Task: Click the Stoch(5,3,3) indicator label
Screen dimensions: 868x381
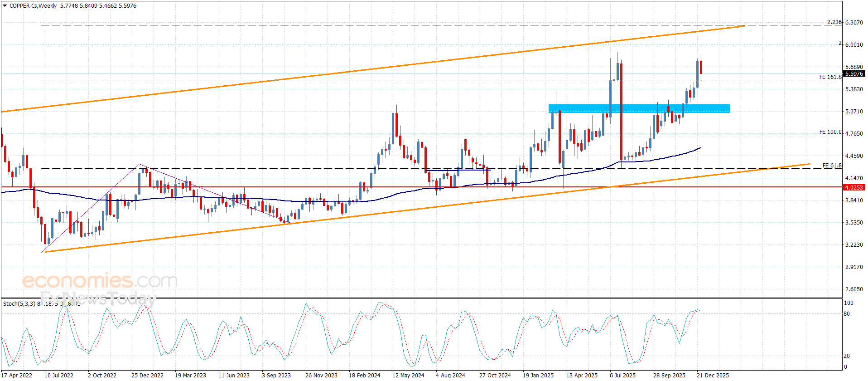Action: 19,303
